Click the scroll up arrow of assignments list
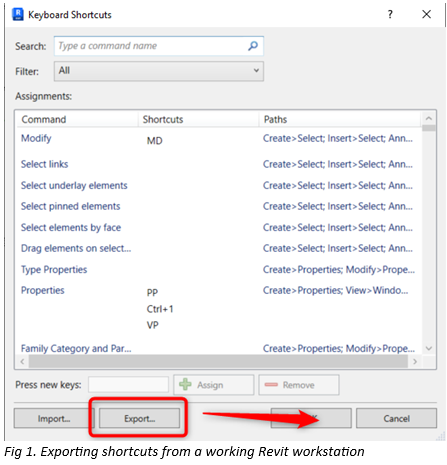The width and height of the screenshot is (447, 465). click(429, 118)
